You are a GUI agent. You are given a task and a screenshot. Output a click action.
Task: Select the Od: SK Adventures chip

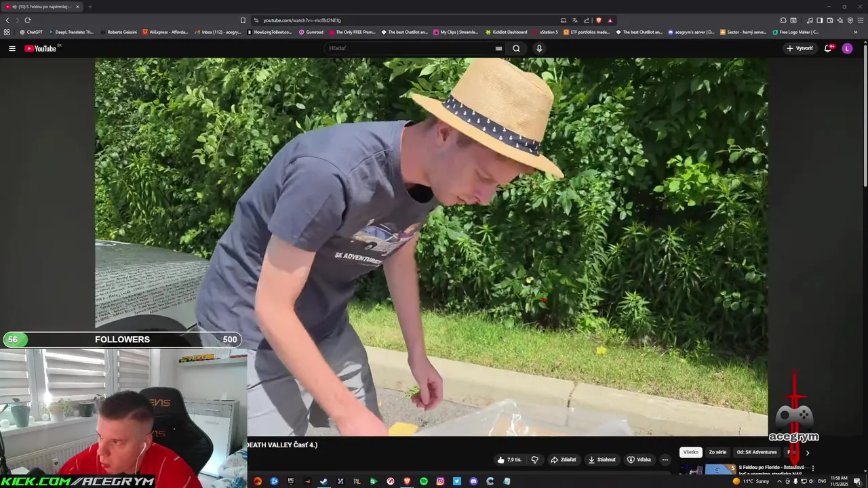point(757,452)
